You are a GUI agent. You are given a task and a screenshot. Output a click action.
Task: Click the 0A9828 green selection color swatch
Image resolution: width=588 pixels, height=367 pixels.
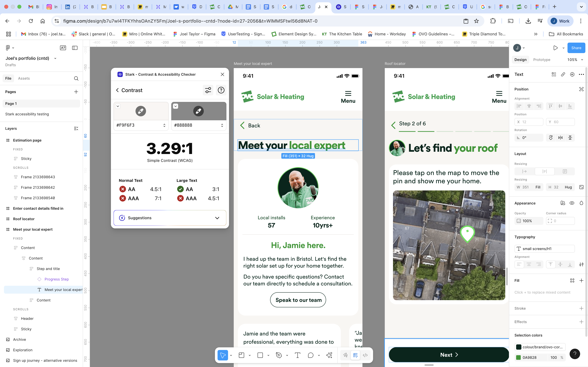coord(518,357)
